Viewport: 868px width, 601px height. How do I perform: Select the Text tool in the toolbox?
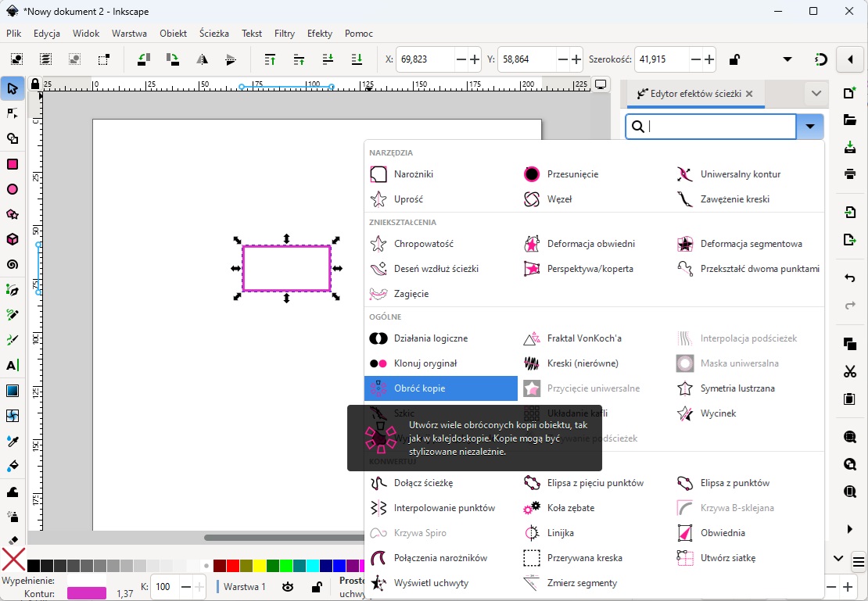point(13,365)
